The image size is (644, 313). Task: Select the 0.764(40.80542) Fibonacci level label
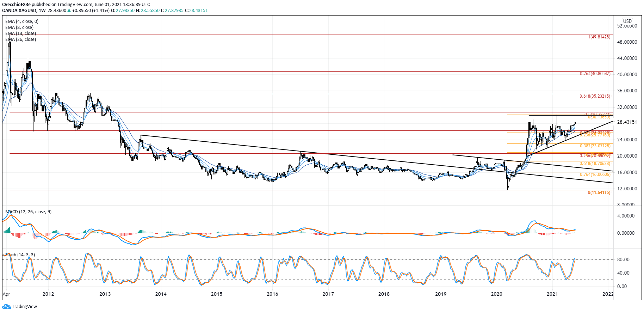click(595, 74)
